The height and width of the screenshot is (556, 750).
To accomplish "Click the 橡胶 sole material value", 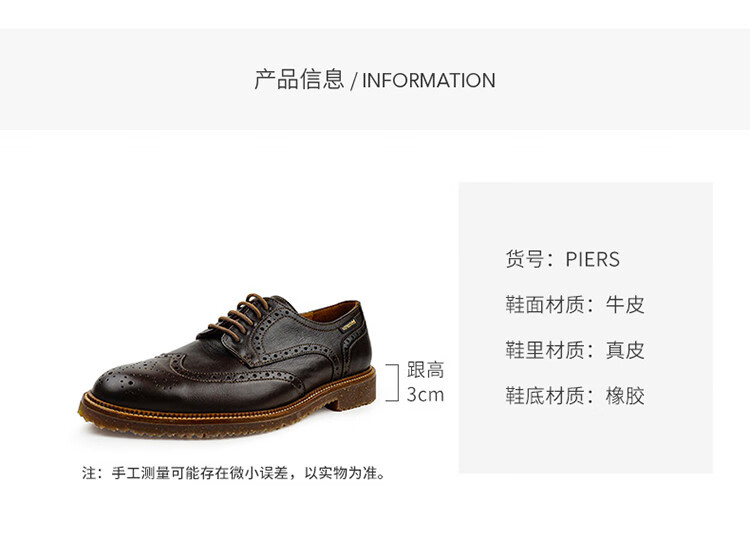I will coord(625,396).
